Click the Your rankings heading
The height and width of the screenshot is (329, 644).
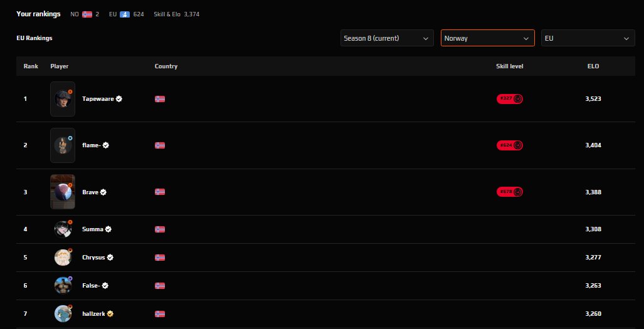(38, 14)
